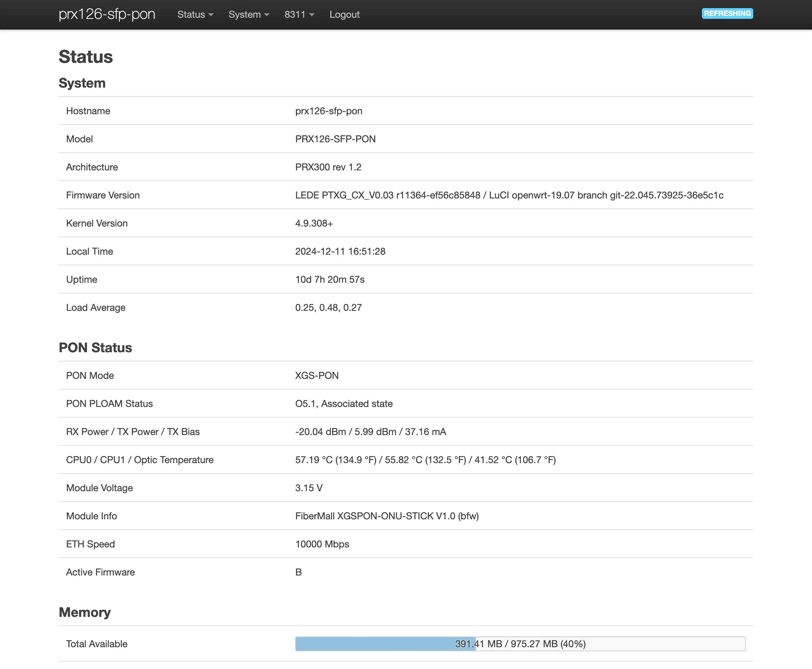Click the PON Status section heading

(95, 347)
